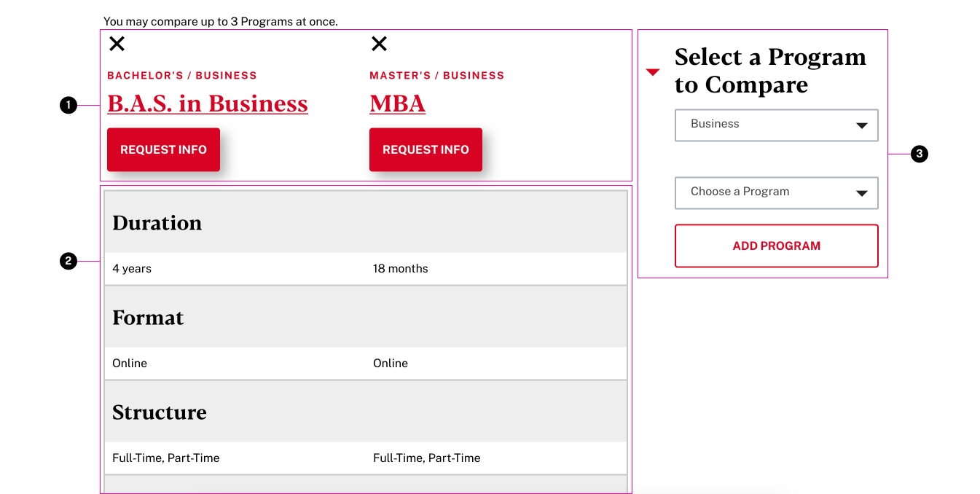Select the Format row heading
This screenshot has height=494, width=980.
point(148,318)
